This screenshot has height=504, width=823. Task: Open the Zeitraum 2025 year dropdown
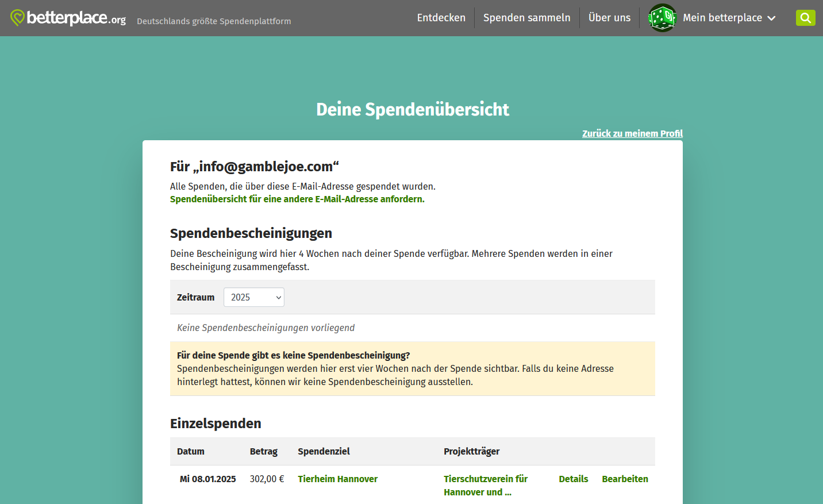point(254,297)
